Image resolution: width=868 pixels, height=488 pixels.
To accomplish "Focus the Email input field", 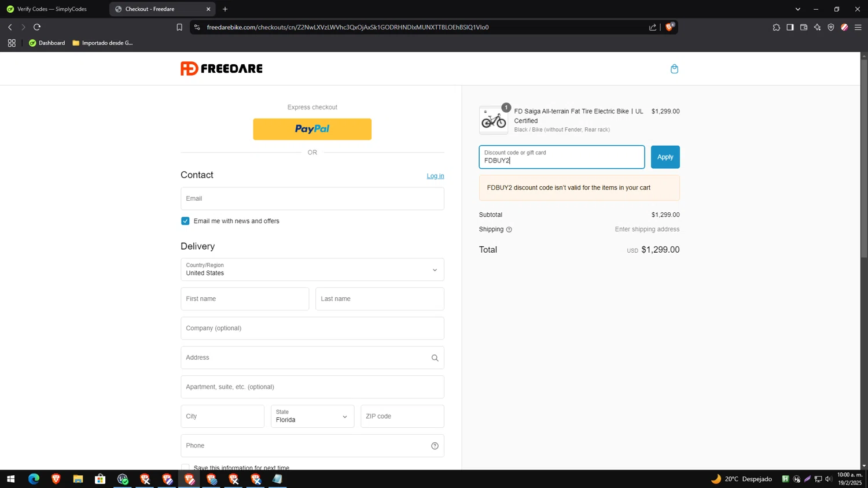I will pos(312,198).
